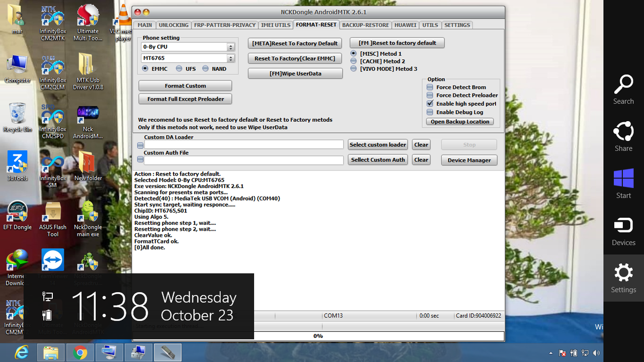The width and height of the screenshot is (644, 362).
Task: Open Internet Explorer from taskbar
Action: coord(21,353)
